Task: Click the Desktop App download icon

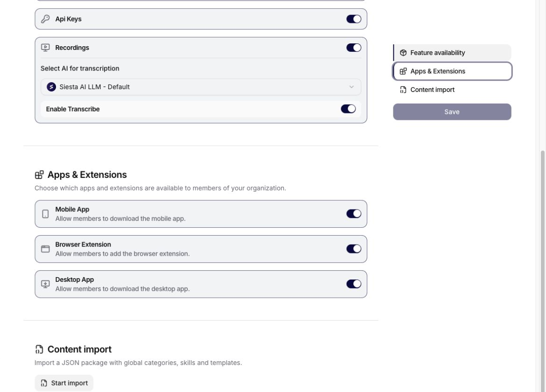Action: tap(45, 284)
